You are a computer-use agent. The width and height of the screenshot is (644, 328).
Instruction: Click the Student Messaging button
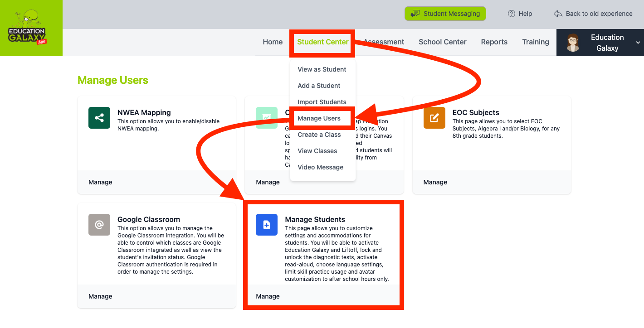[445, 14]
